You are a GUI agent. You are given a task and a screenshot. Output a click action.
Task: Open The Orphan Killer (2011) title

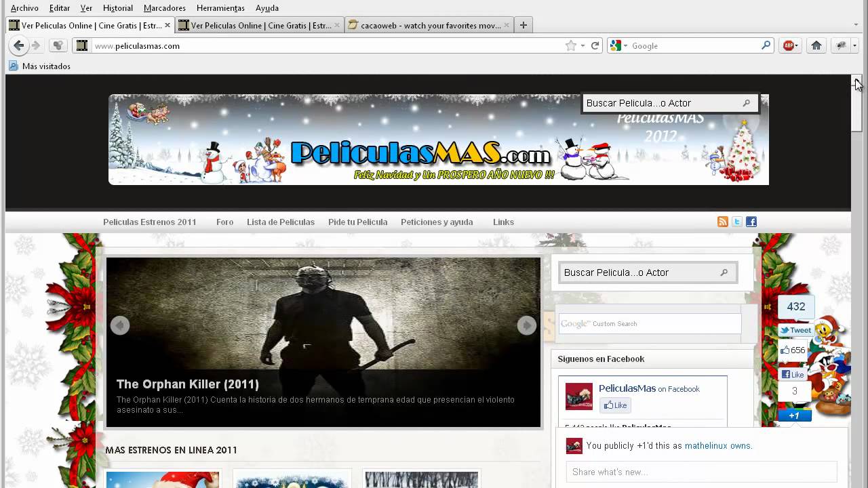pyautogui.click(x=188, y=384)
